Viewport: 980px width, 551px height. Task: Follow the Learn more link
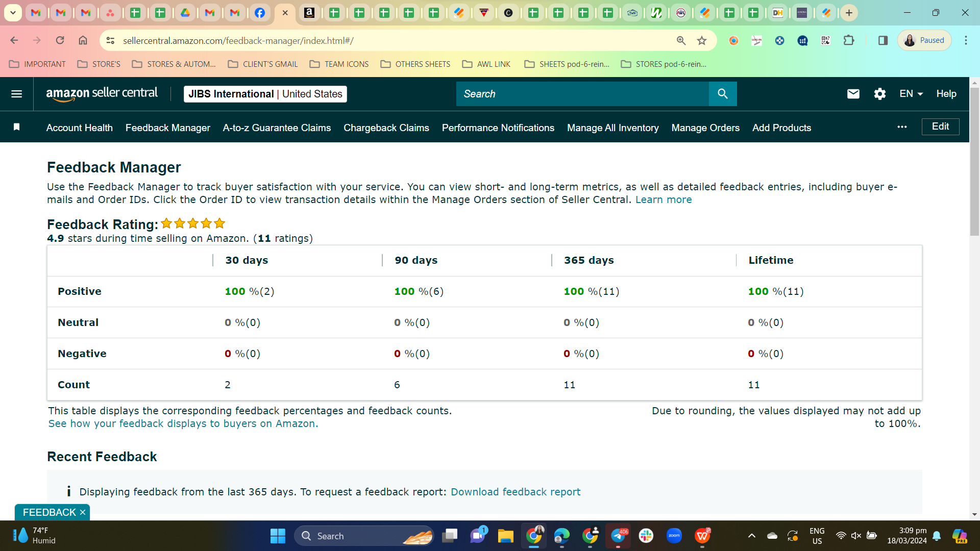[664, 199]
